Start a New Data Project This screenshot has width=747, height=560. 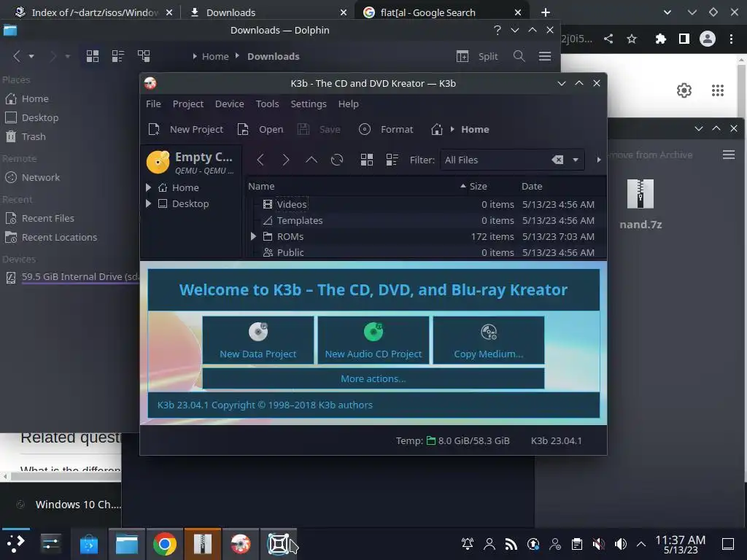258,340
